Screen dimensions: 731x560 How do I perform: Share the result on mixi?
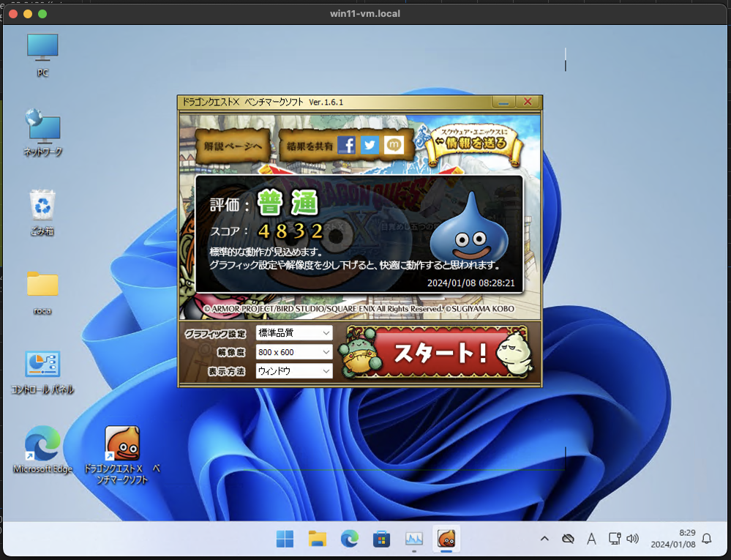tap(394, 146)
